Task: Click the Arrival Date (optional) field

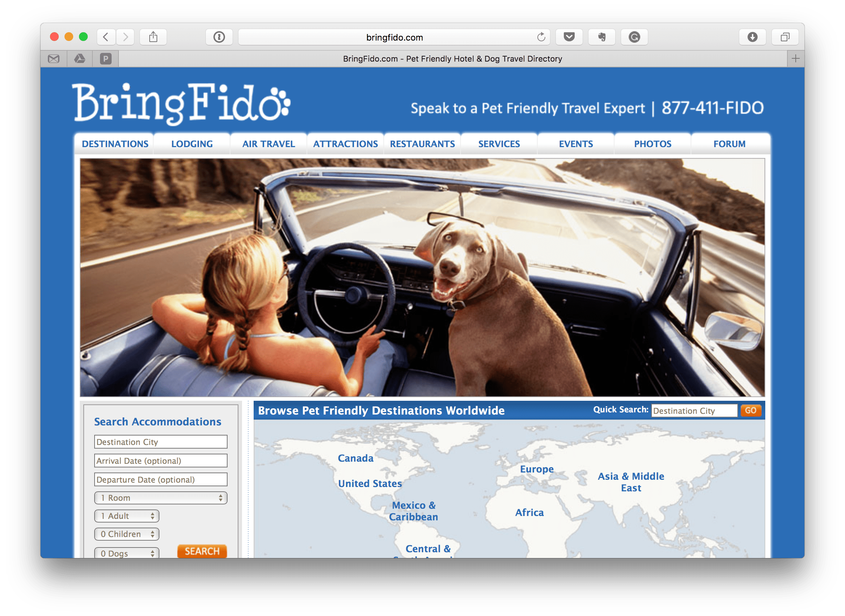Action: pos(161,461)
